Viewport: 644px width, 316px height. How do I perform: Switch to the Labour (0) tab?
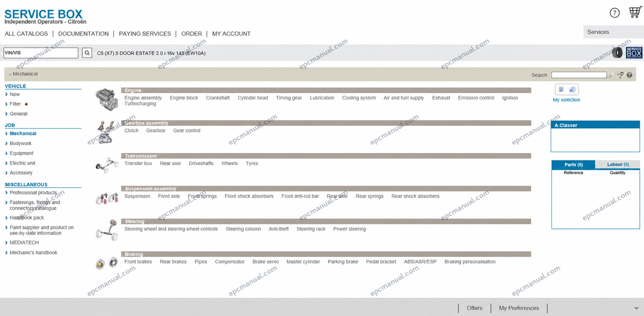(x=618, y=164)
